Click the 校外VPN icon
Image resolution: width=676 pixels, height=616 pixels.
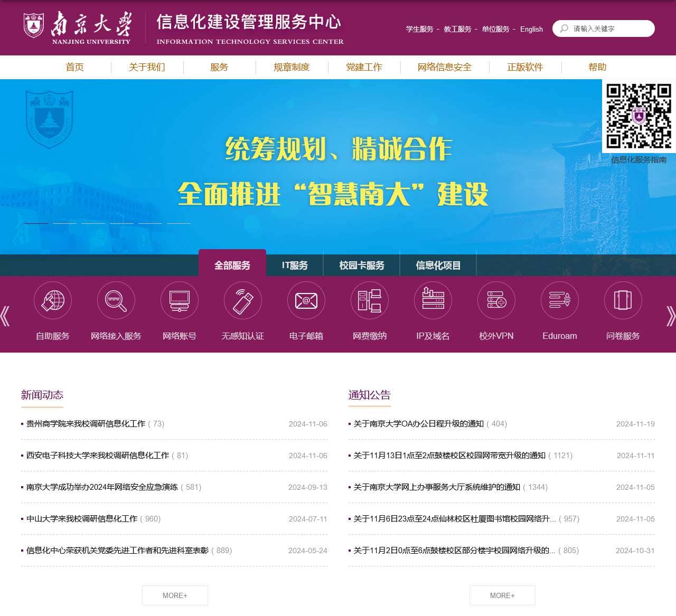click(x=496, y=300)
